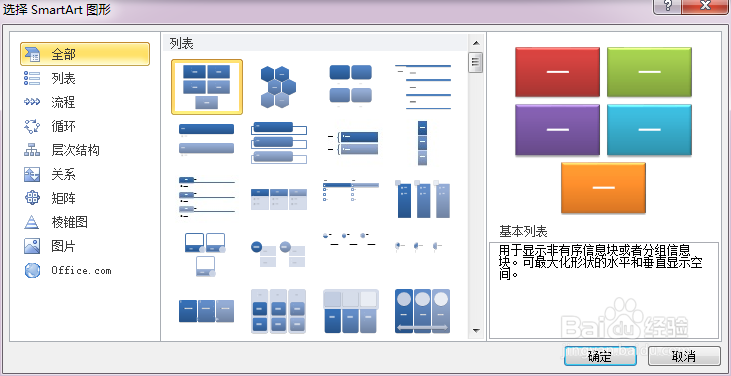Click the gallery scrollbar up arrow
The height and width of the screenshot is (376, 731).
[x=476, y=43]
